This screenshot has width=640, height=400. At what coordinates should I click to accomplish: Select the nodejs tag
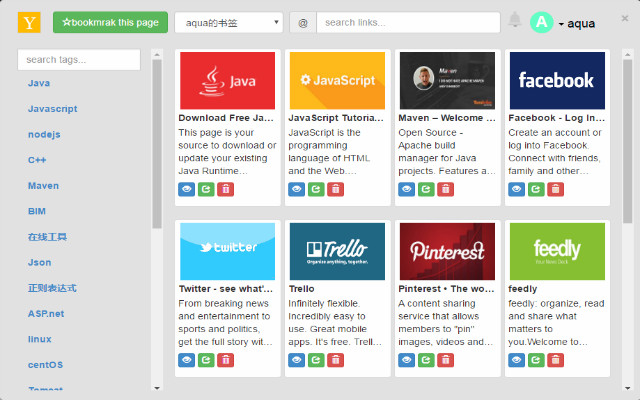click(x=44, y=135)
